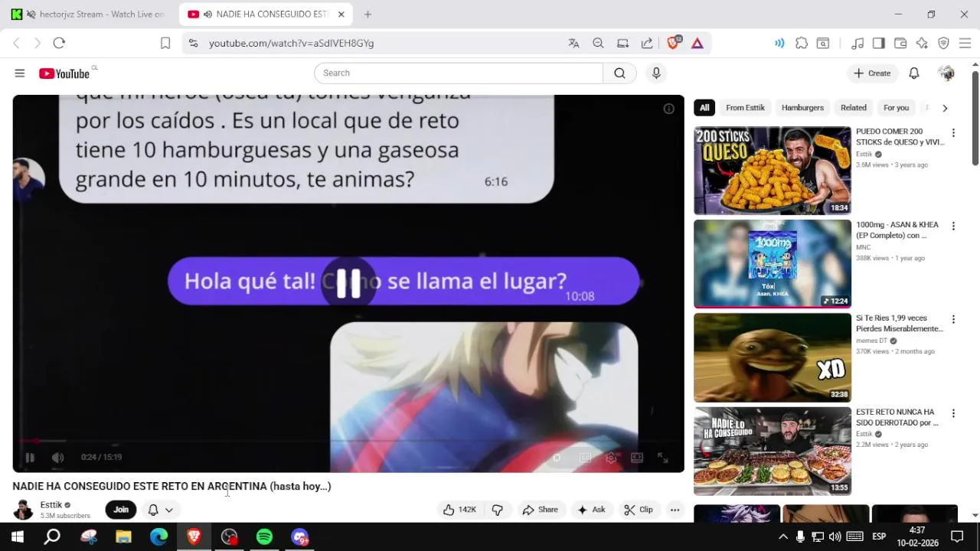Viewport: 980px width, 551px height.
Task: Open translate page icon in address bar
Action: [x=573, y=43]
